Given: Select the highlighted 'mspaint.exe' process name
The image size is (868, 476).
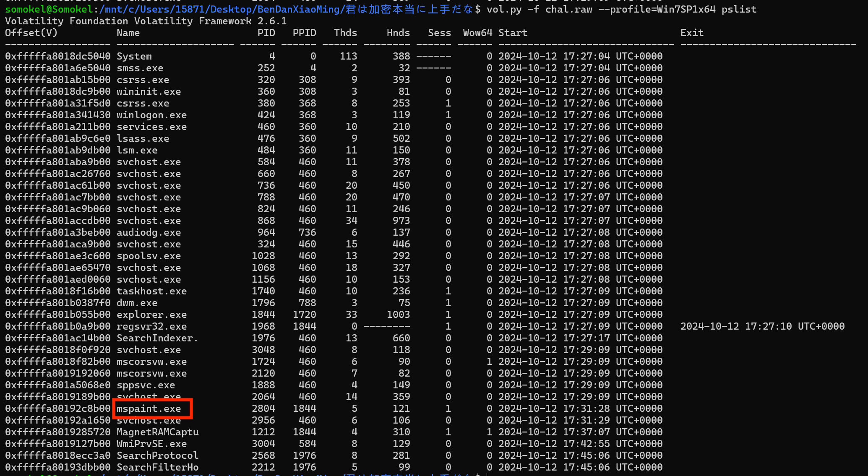Looking at the screenshot, I should click(x=149, y=408).
